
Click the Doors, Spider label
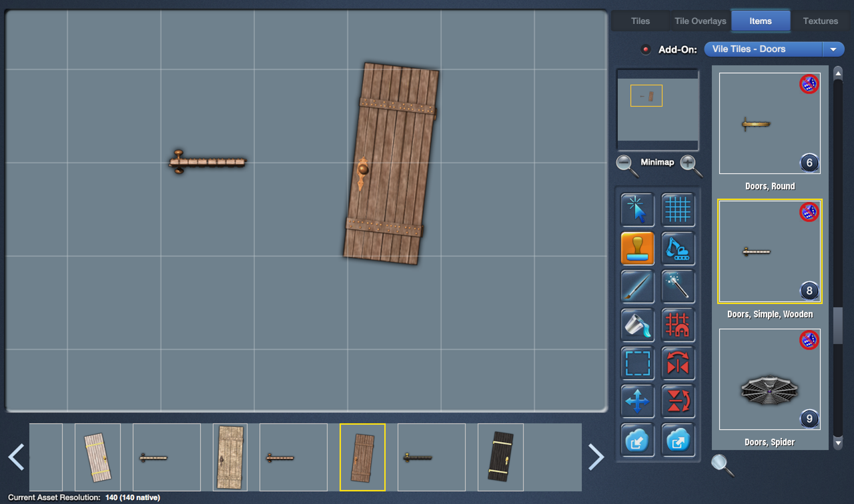[x=770, y=442]
